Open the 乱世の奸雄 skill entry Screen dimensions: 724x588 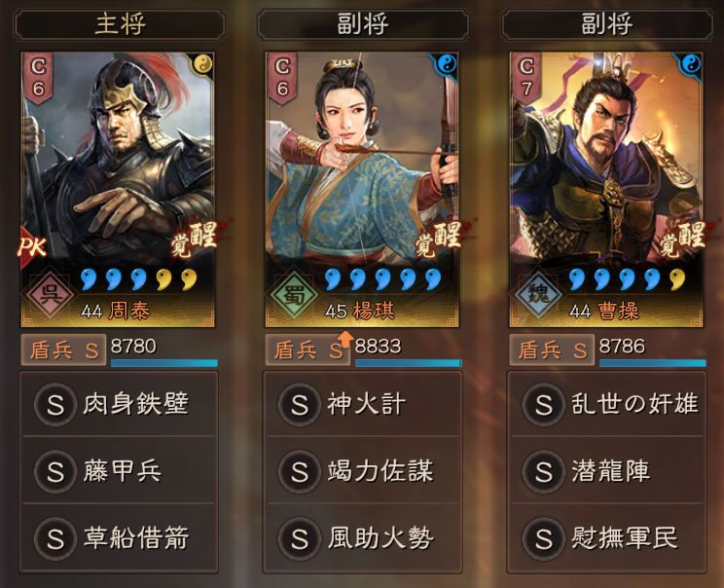click(x=607, y=404)
